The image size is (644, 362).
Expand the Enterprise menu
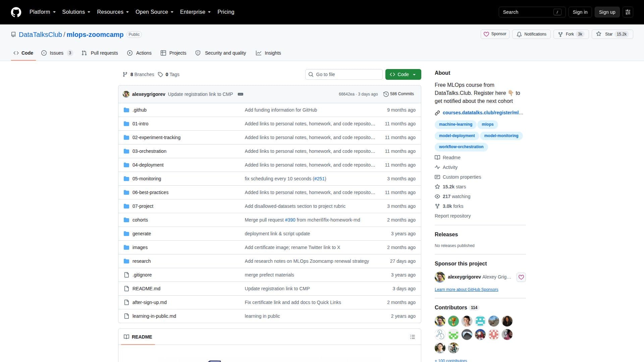pos(195,12)
